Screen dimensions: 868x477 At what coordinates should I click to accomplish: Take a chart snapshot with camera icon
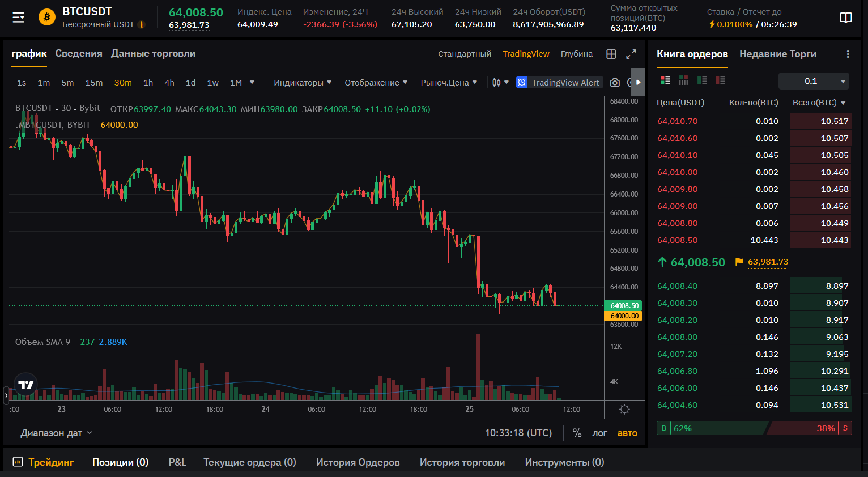coord(615,83)
